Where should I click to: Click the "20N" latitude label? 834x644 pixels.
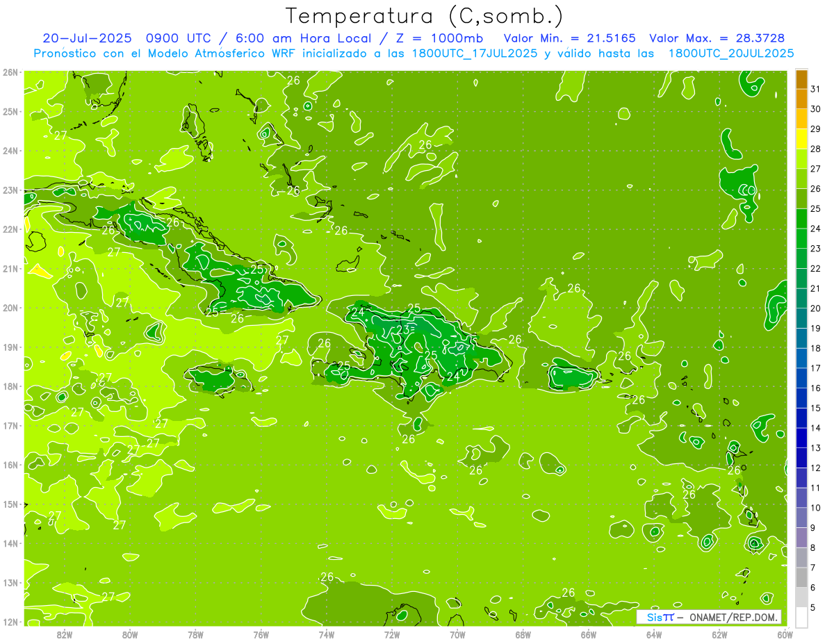coord(10,308)
